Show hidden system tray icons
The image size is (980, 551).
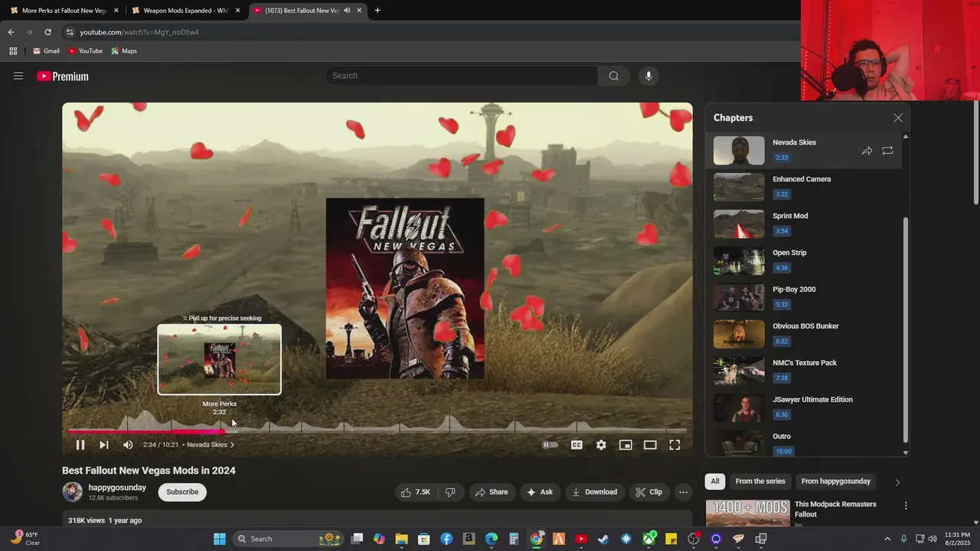pyautogui.click(x=887, y=539)
